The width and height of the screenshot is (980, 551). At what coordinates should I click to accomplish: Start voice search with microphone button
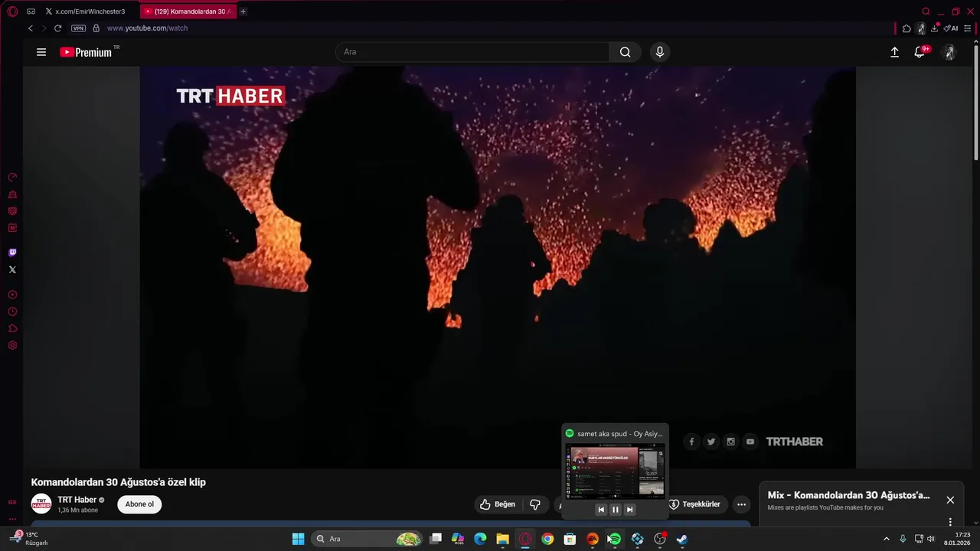click(660, 52)
